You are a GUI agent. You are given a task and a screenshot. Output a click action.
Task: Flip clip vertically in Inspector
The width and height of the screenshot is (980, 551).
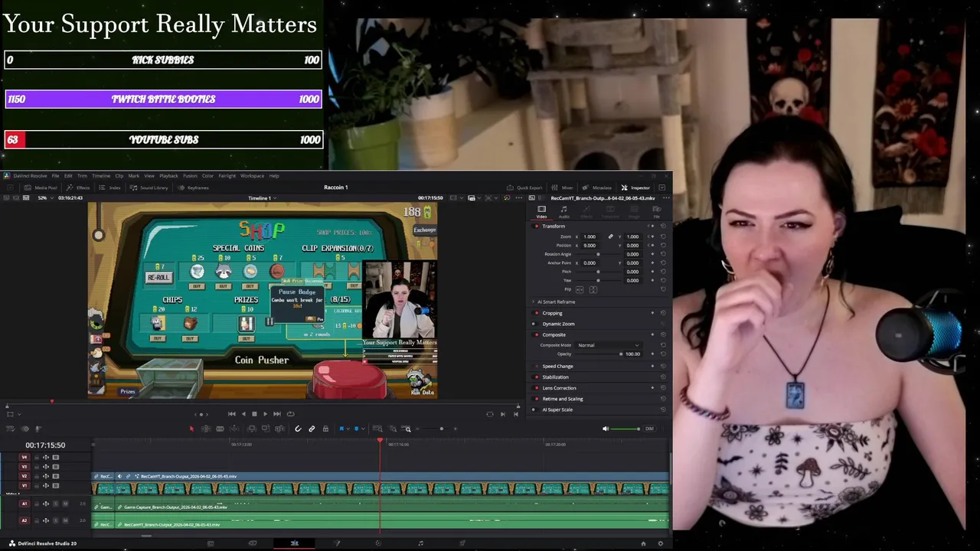[x=593, y=289]
